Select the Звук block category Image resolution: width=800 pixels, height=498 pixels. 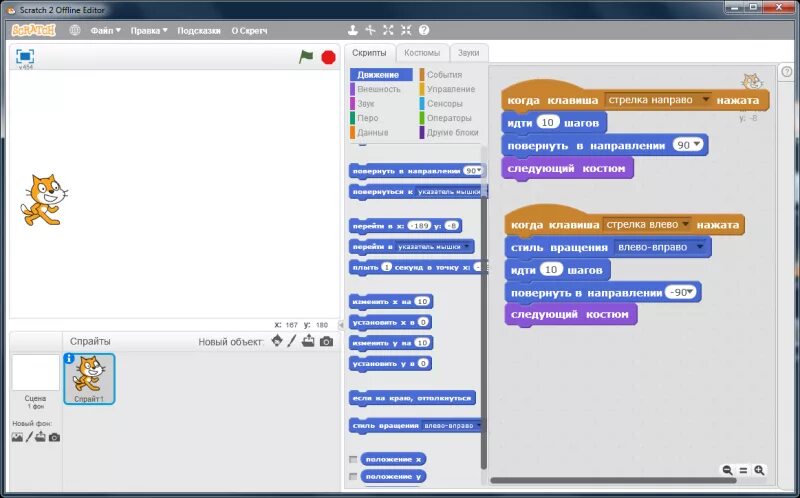(365, 103)
